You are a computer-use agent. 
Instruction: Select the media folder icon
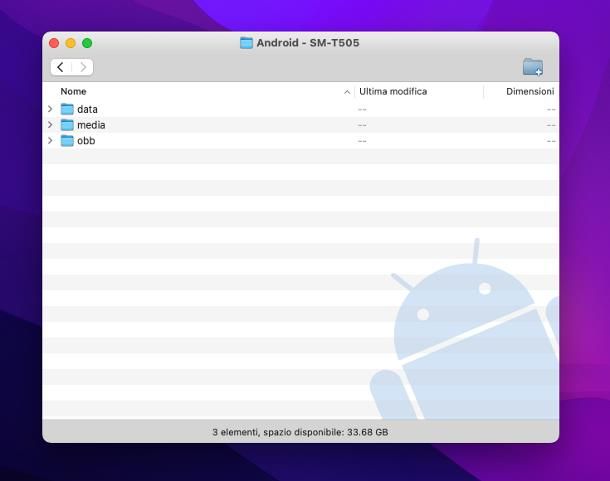(x=67, y=125)
